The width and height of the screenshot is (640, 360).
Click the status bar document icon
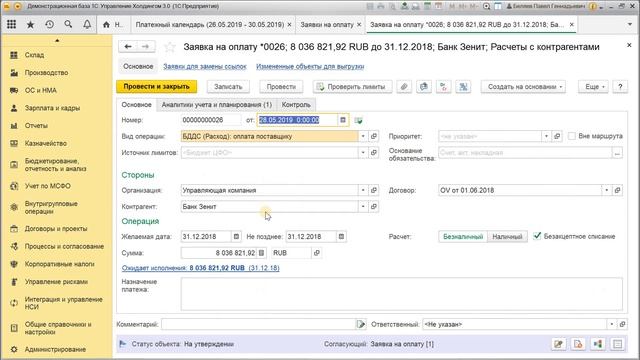[578, 344]
